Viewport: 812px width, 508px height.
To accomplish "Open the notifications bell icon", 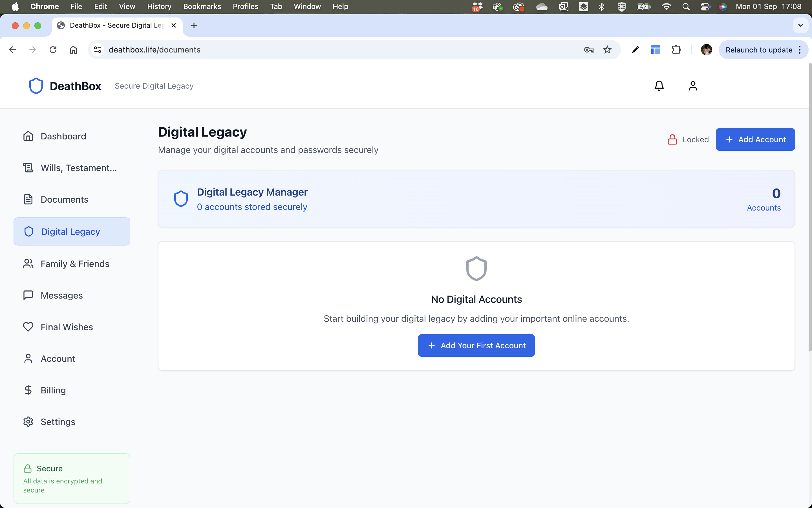I will pos(659,86).
